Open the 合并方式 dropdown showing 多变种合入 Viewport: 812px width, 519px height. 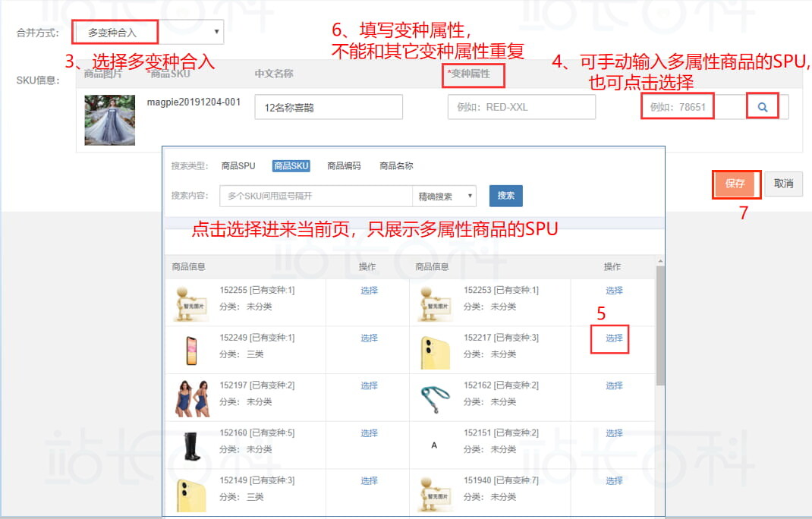click(x=147, y=33)
